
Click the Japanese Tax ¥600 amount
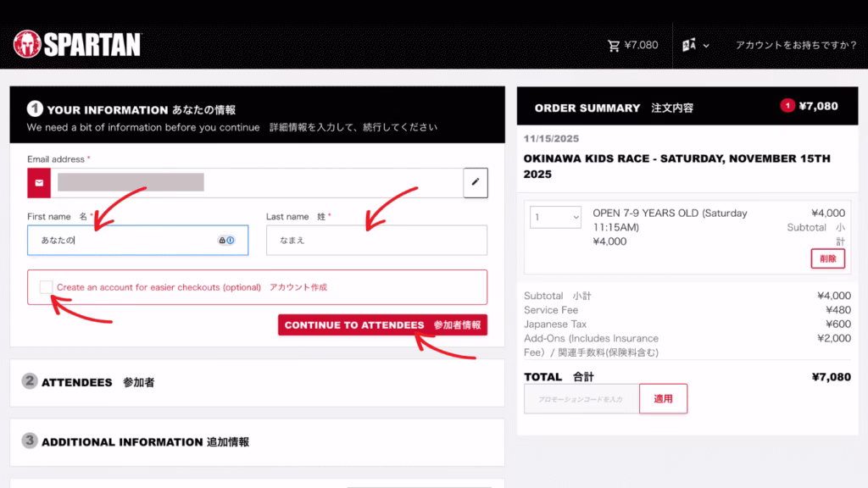pos(838,324)
